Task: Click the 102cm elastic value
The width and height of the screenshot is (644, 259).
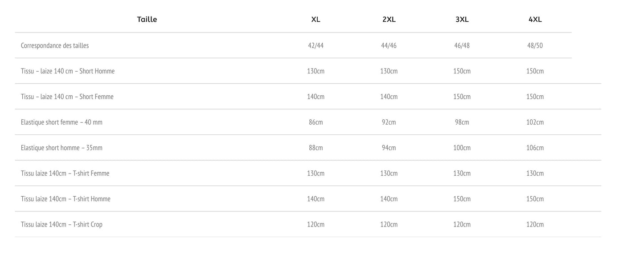Action: pos(535,122)
